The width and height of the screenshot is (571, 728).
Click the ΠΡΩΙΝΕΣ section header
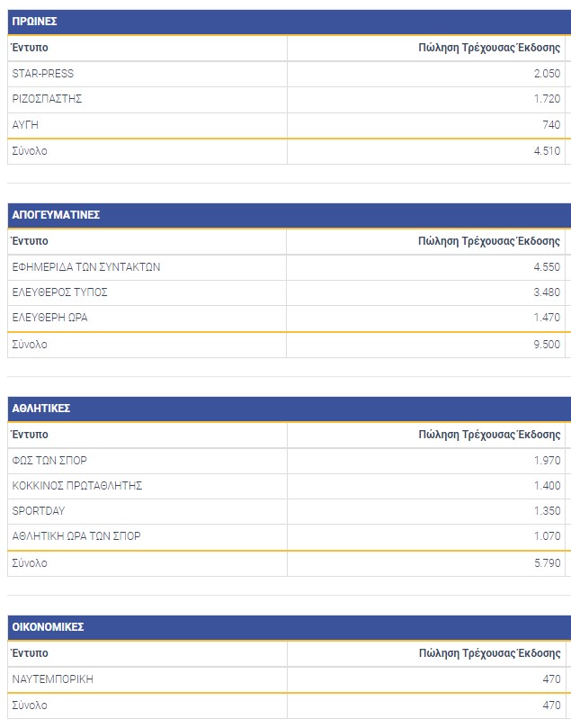36,22
